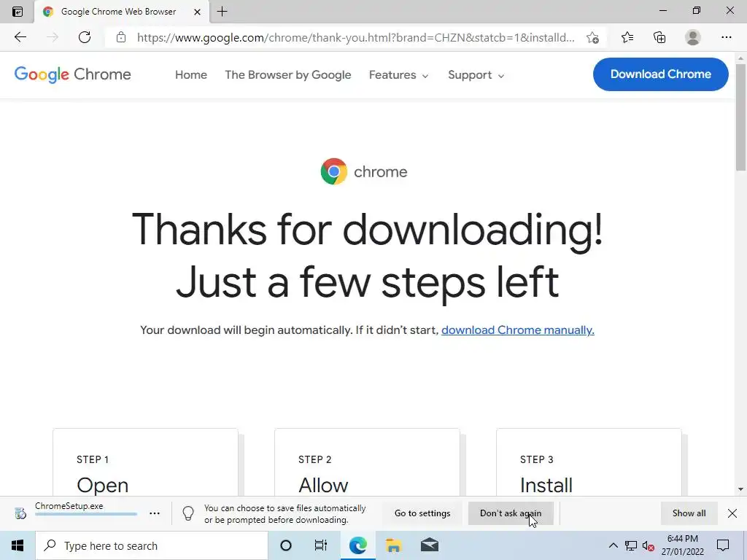
Task: Click the STEP 1 Open card
Action: (145, 462)
